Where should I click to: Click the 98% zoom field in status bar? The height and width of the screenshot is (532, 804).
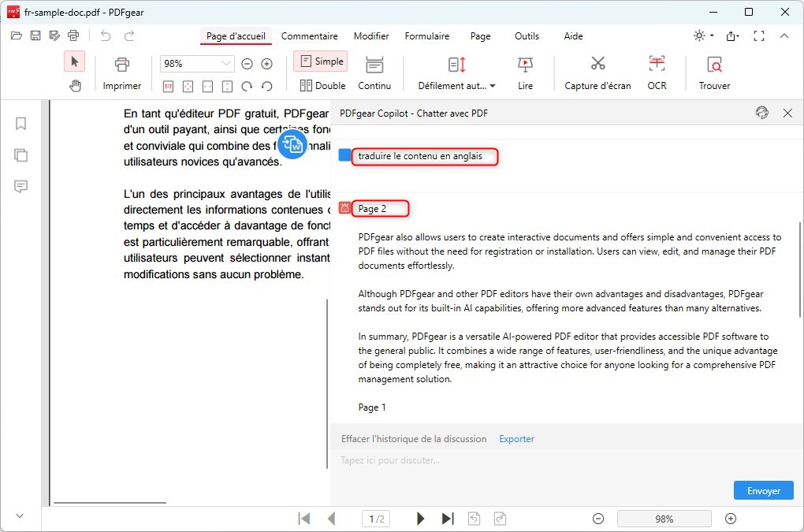click(664, 519)
